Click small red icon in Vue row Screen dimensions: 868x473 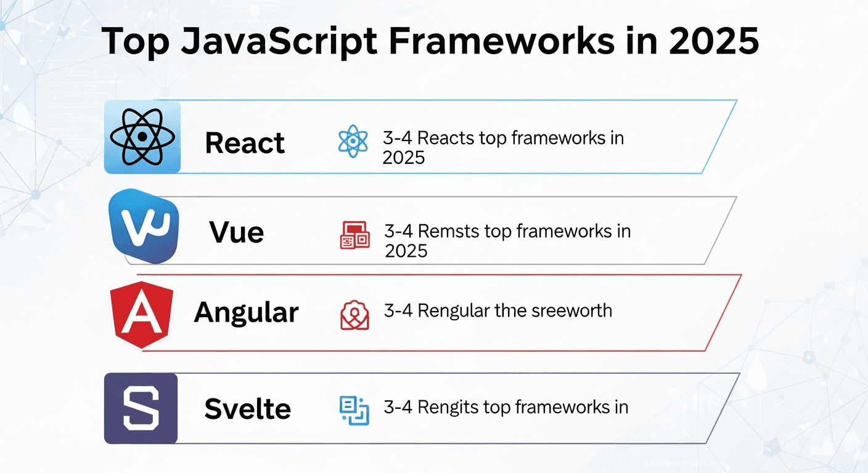click(x=354, y=235)
